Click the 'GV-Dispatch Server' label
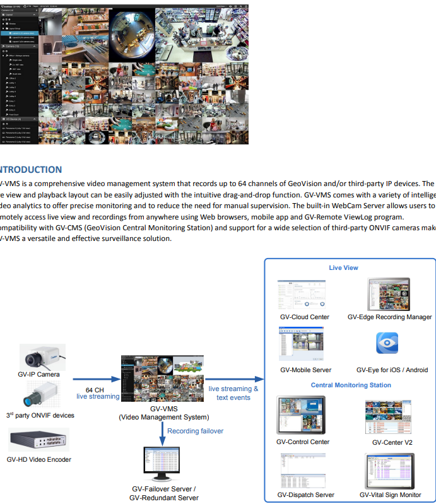This screenshot has height=504, width=436. (305, 495)
